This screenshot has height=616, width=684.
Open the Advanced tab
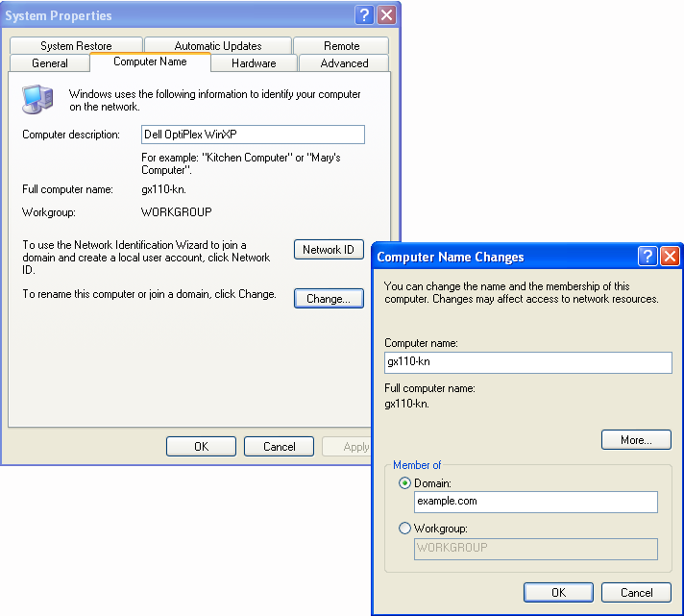[344, 63]
